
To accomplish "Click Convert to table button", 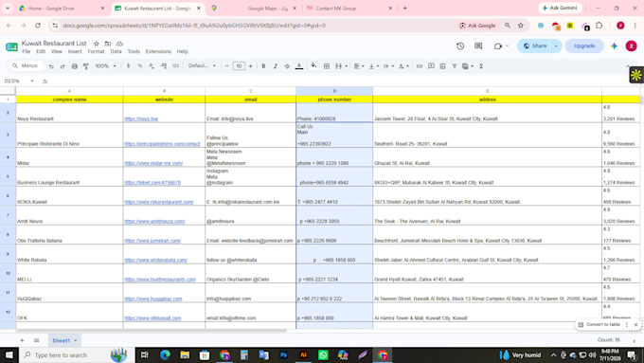I will (599, 324).
